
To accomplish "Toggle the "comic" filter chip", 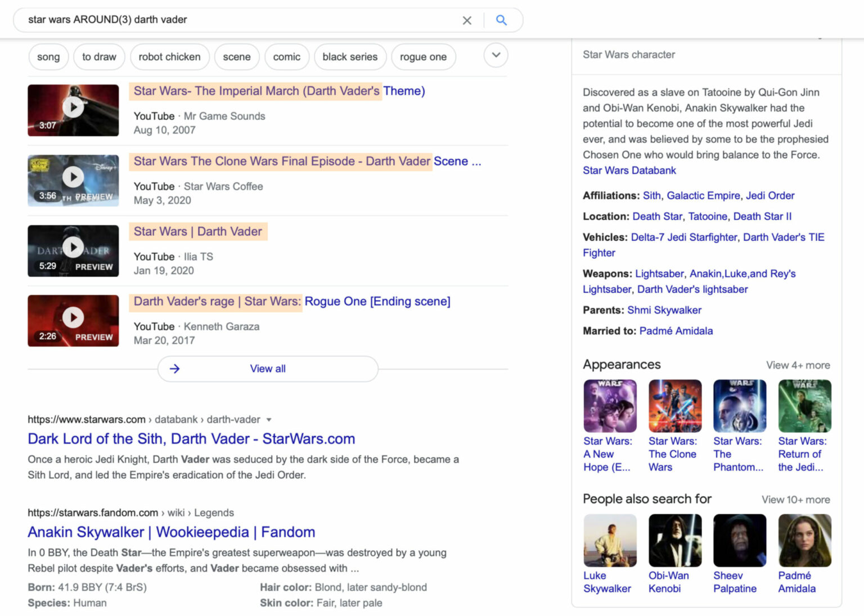I will tap(287, 56).
